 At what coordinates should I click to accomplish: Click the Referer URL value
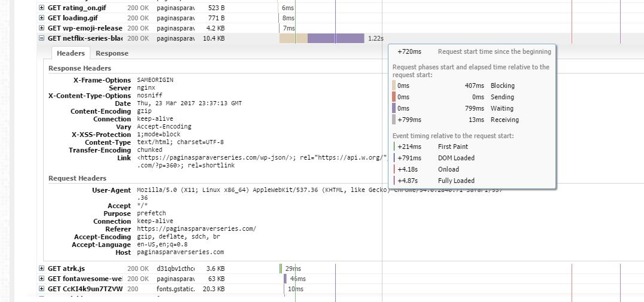(x=196, y=229)
